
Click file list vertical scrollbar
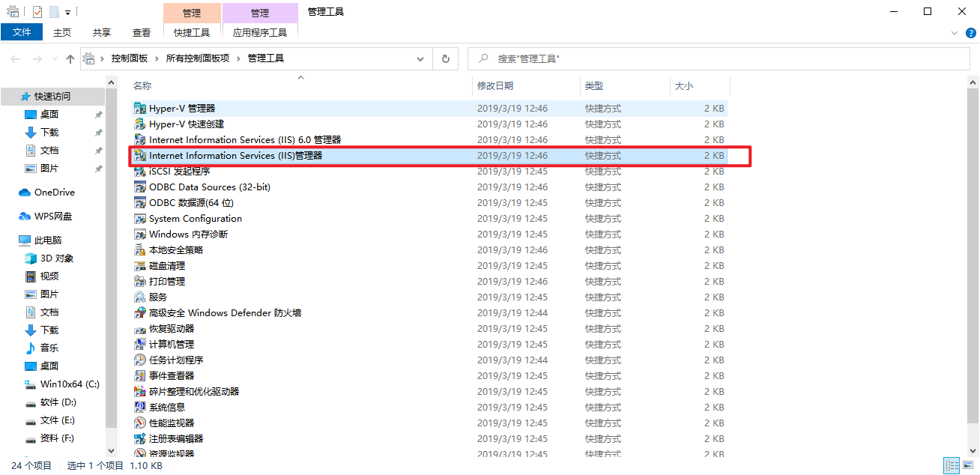(x=973, y=255)
